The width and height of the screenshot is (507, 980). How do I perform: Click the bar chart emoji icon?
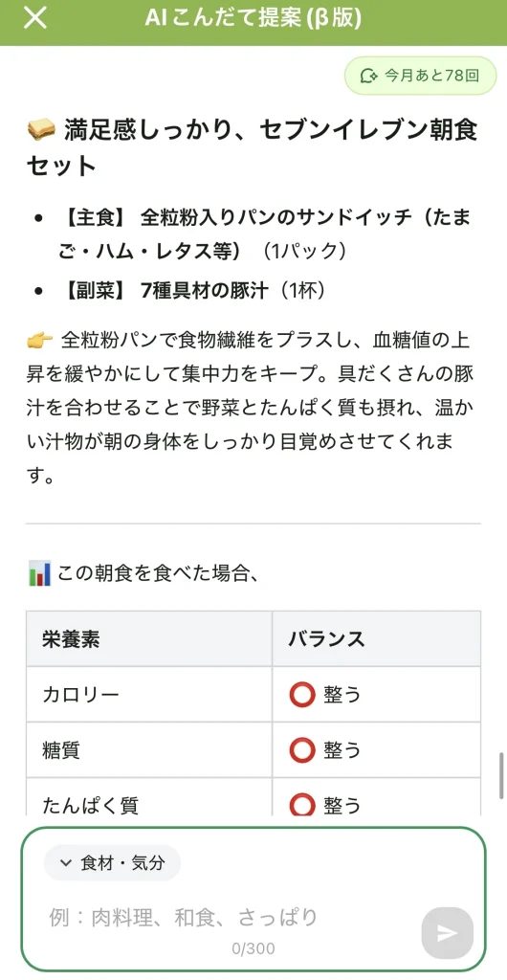(38, 573)
